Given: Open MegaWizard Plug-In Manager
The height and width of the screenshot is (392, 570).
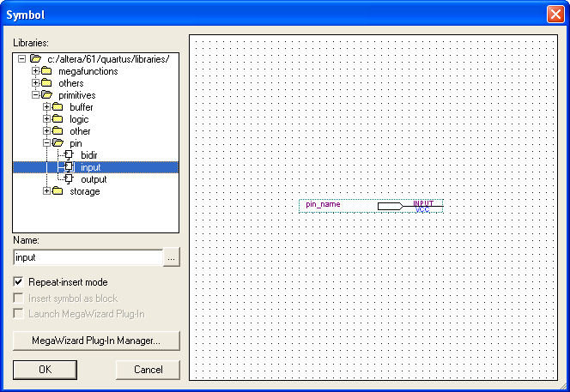Looking at the screenshot, I should tap(96, 341).
